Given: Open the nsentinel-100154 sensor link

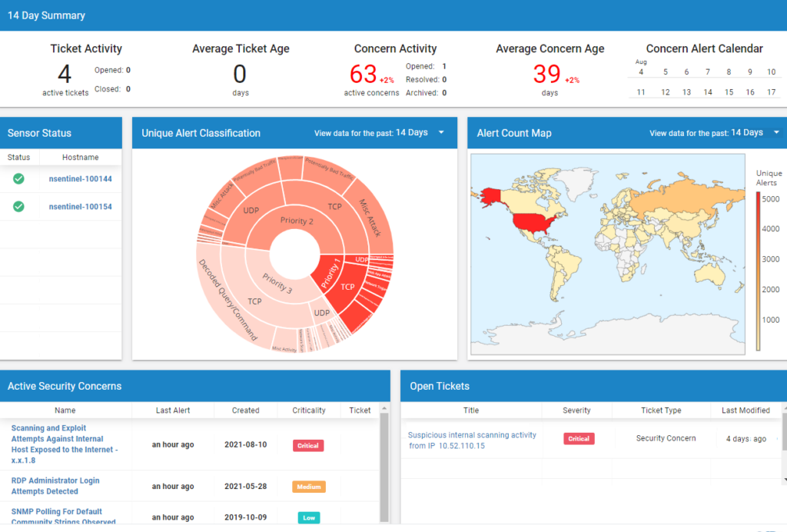Looking at the screenshot, I should coord(80,207).
